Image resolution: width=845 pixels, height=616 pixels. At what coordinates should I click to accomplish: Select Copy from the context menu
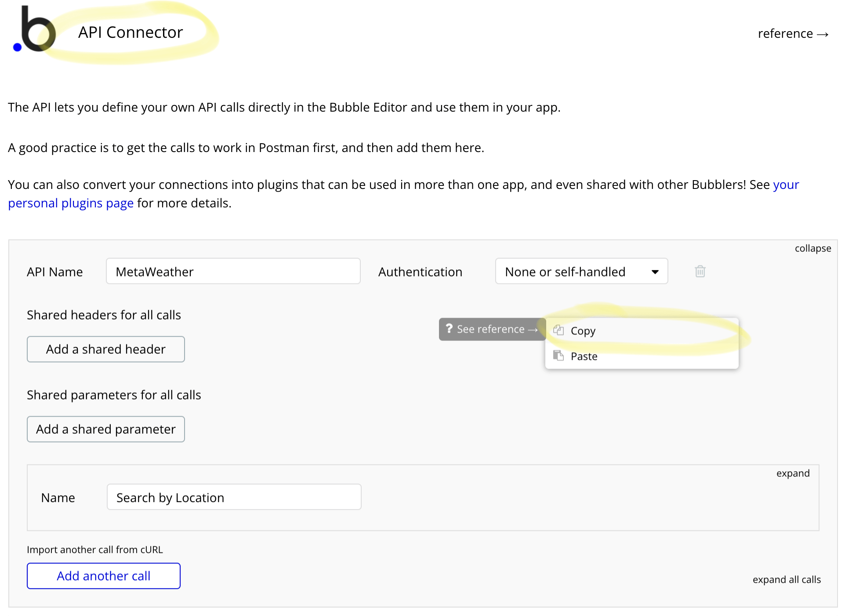(x=583, y=331)
